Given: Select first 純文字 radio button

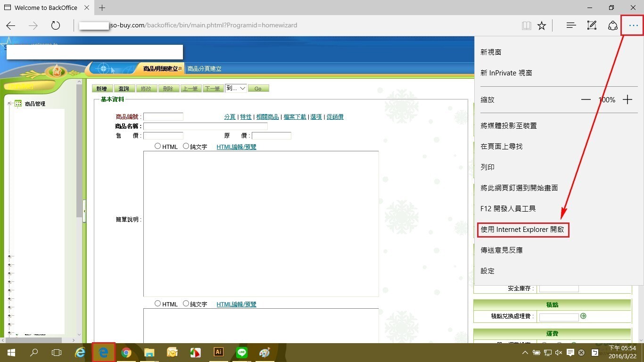Looking at the screenshot, I should click(186, 146).
